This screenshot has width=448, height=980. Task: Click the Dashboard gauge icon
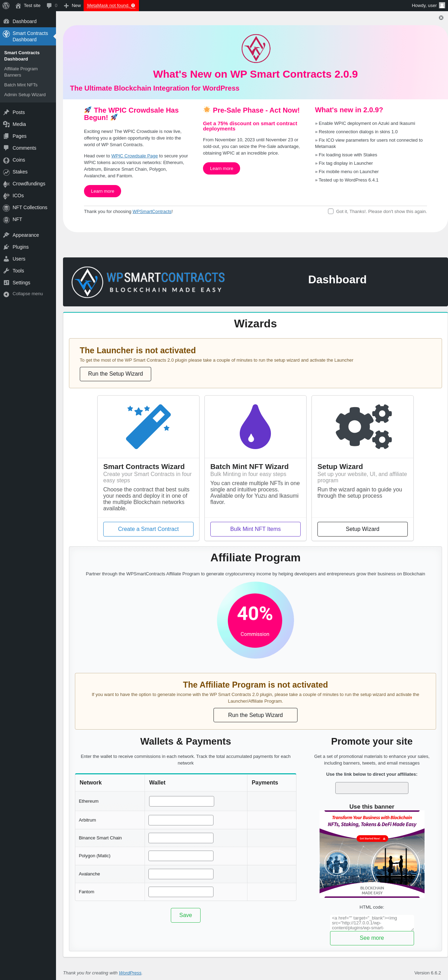pos(6,21)
